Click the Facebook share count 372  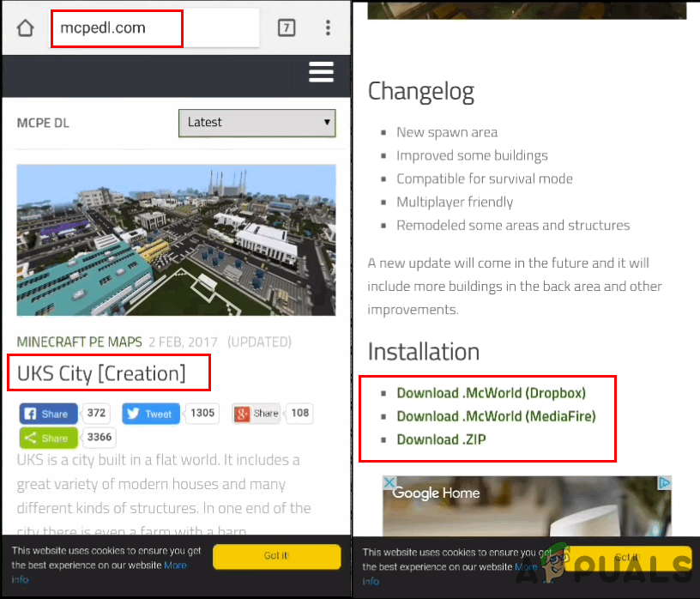click(96, 413)
